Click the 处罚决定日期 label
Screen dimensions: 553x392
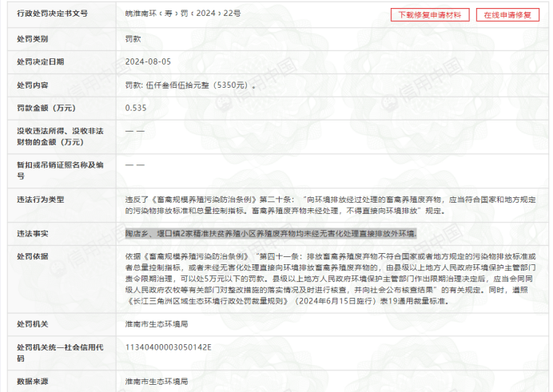tap(41, 61)
